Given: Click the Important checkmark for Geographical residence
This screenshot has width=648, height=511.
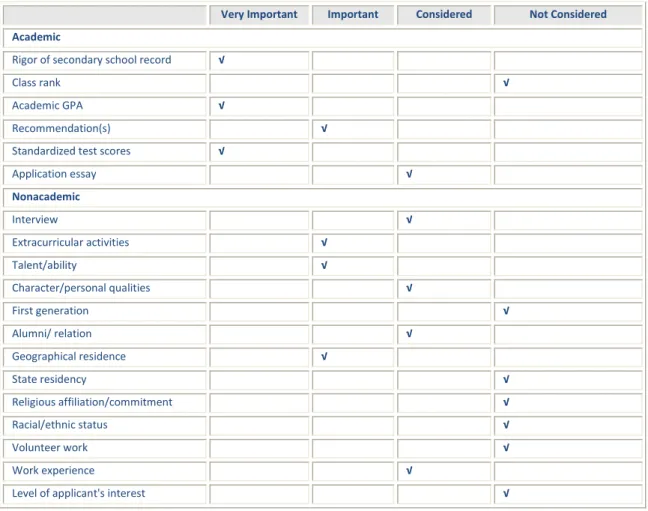Looking at the screenshot, I should (324, 356).
